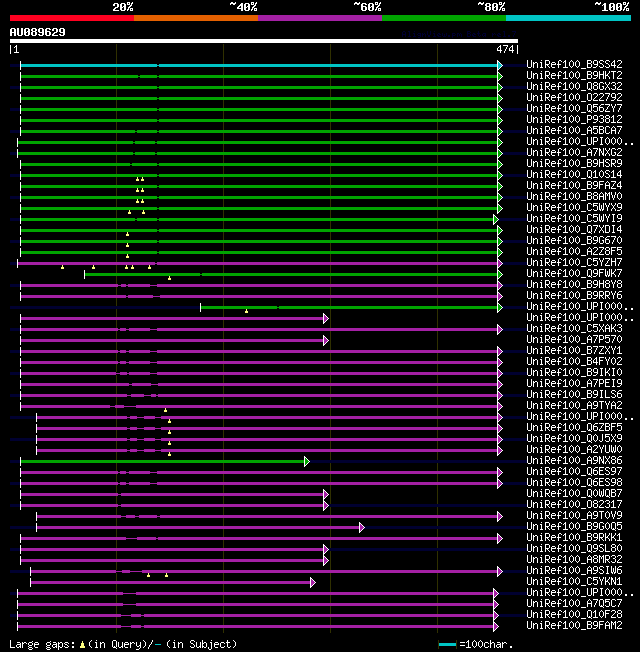
Task: Click hit name UniRef100_A2Z8F5
Action: (x=574, y=252)
